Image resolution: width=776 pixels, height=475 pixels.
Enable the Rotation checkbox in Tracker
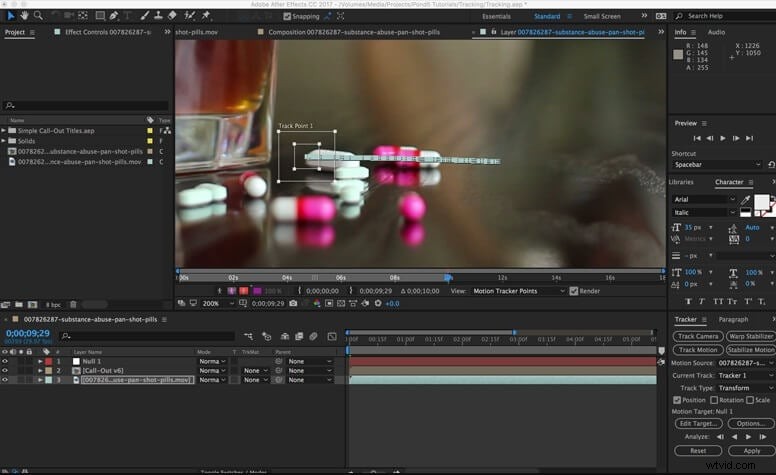coord(714,400)
